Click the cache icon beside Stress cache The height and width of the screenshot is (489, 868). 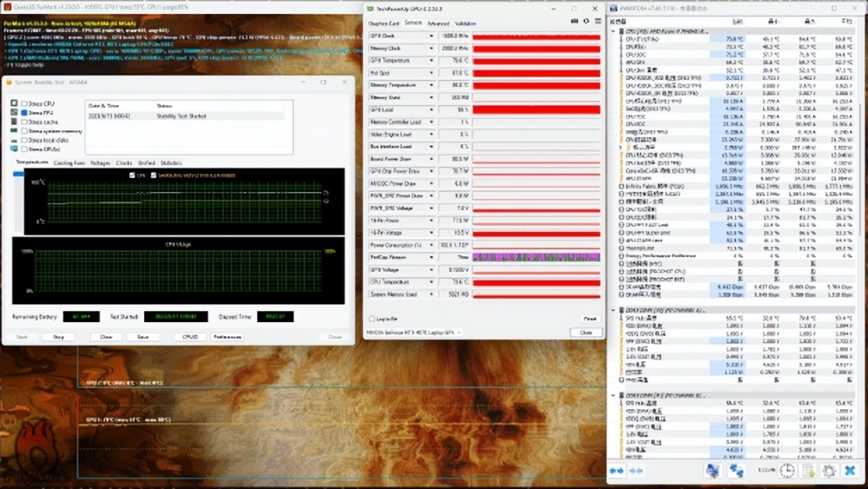15,122
